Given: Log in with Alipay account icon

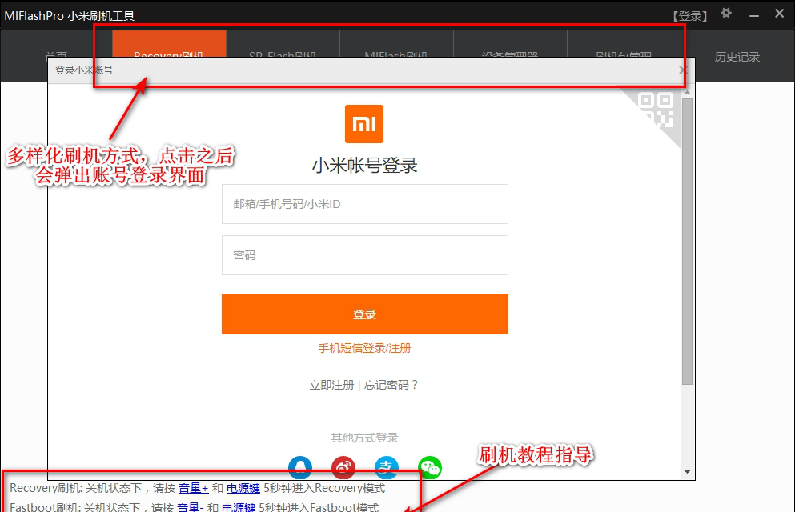Looking at the screenshot, I should click(387, 467).
